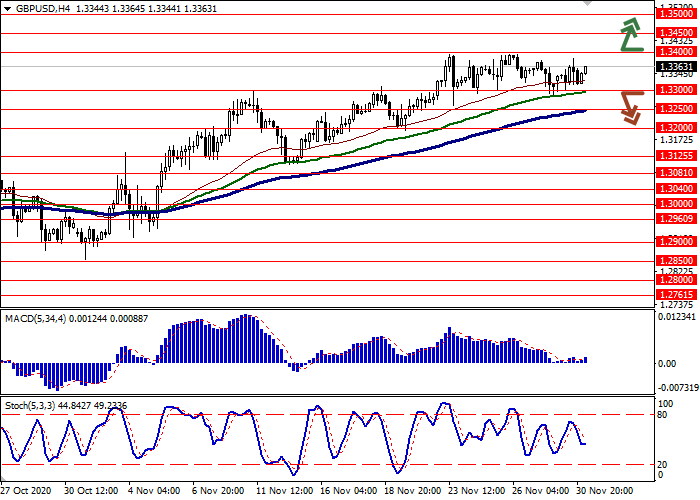The height and width of the screenshot is (500, 700).
Task: Click the 6 Nov 20:00 time label
Action: [218, 491]
